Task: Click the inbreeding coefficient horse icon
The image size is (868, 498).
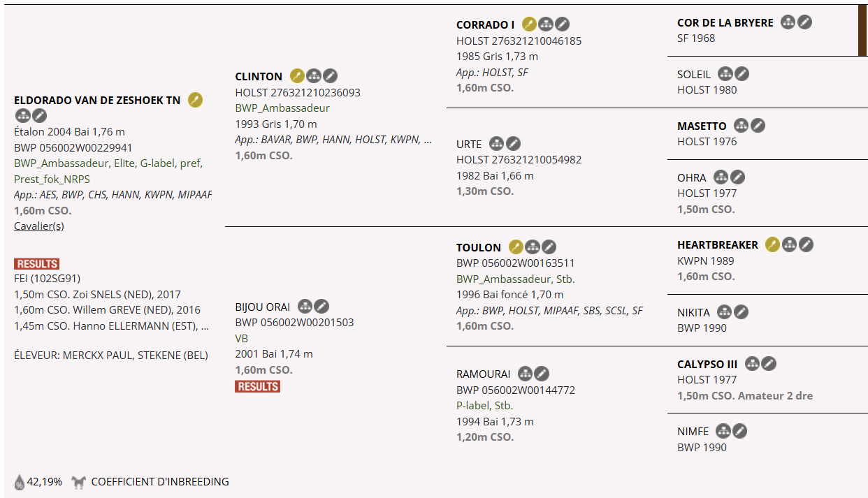Action: pos(79,482)
